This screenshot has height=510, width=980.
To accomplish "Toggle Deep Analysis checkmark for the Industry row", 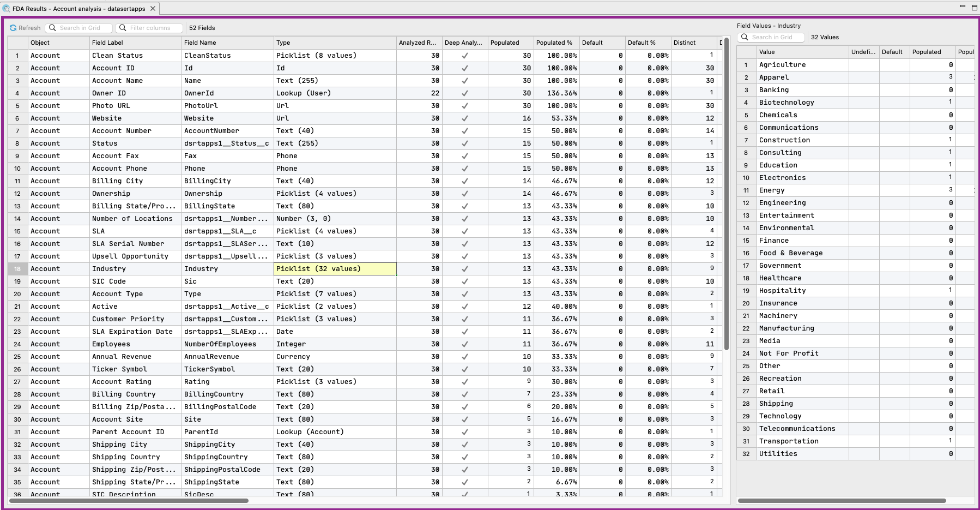I will coord(464,269).
